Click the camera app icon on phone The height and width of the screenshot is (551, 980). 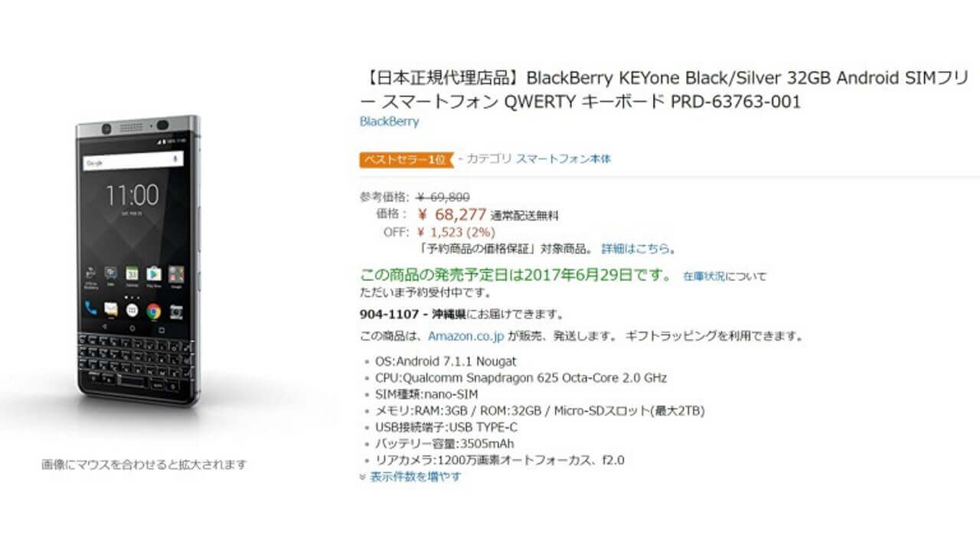176,311
